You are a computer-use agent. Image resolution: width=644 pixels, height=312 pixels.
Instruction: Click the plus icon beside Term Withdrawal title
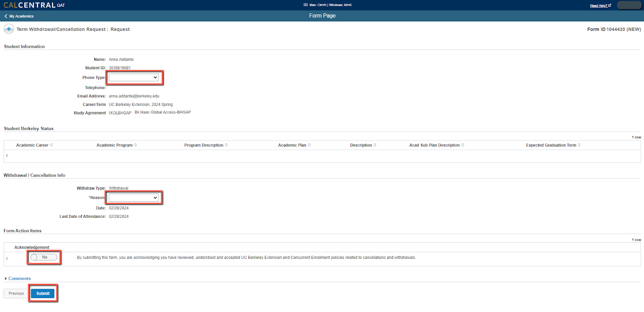click(9, 29)
